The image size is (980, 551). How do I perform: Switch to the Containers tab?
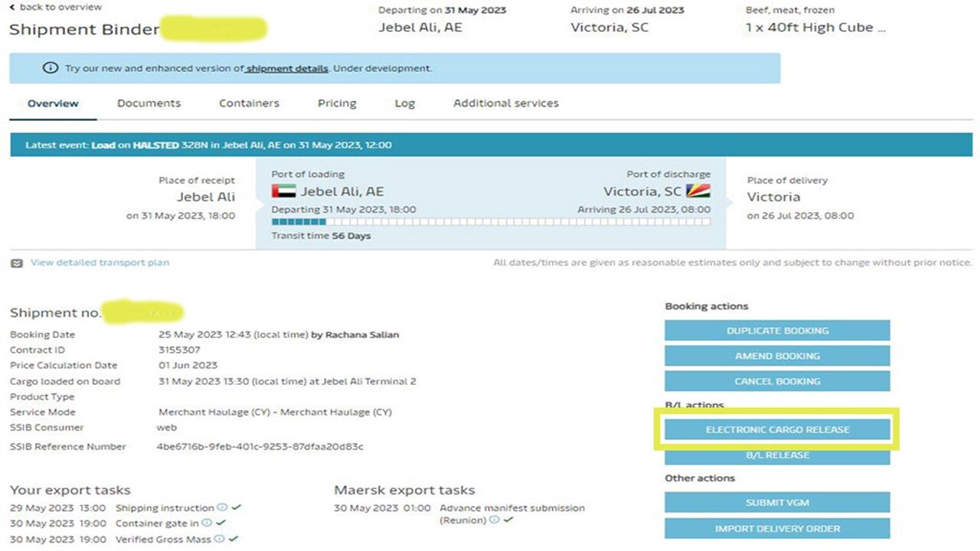tap(249, 103)
